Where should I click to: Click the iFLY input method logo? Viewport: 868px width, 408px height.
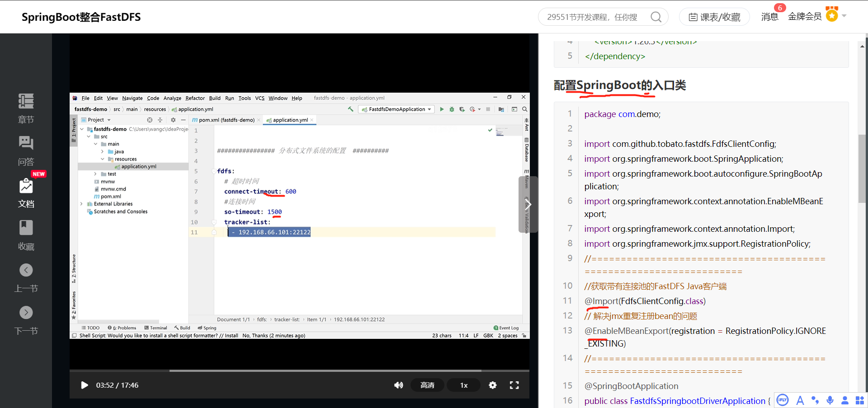tap(783, 400)
